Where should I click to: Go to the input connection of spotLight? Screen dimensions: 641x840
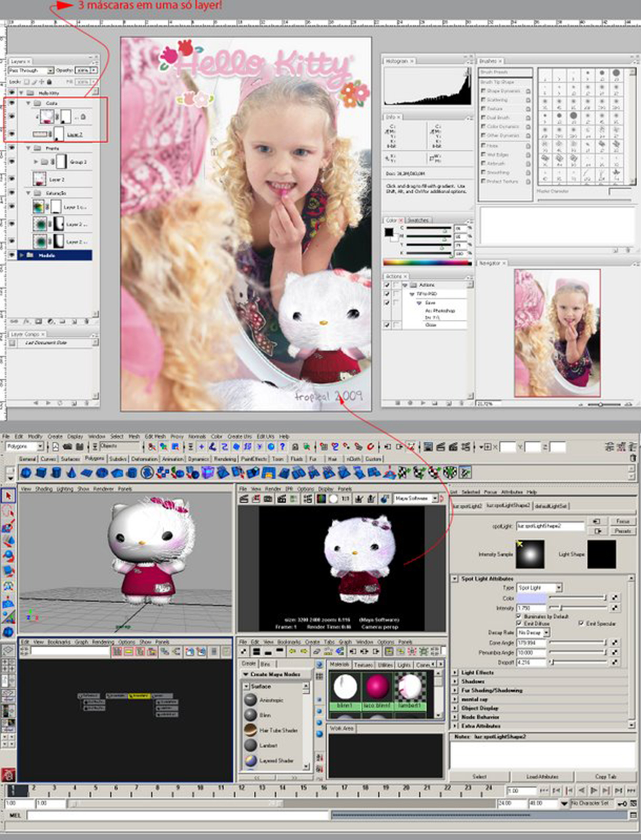(597, 522)
